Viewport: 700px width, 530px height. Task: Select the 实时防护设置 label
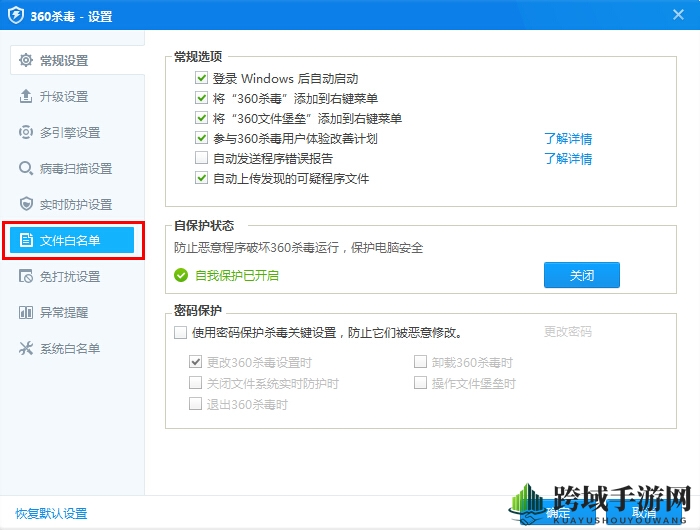point(76,204)
